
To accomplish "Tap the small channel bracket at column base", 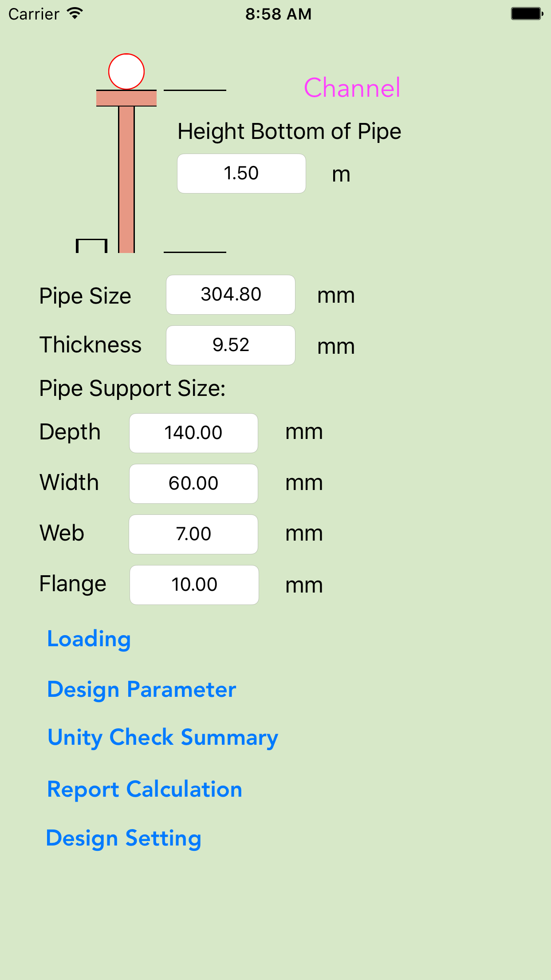I will 92,245.
